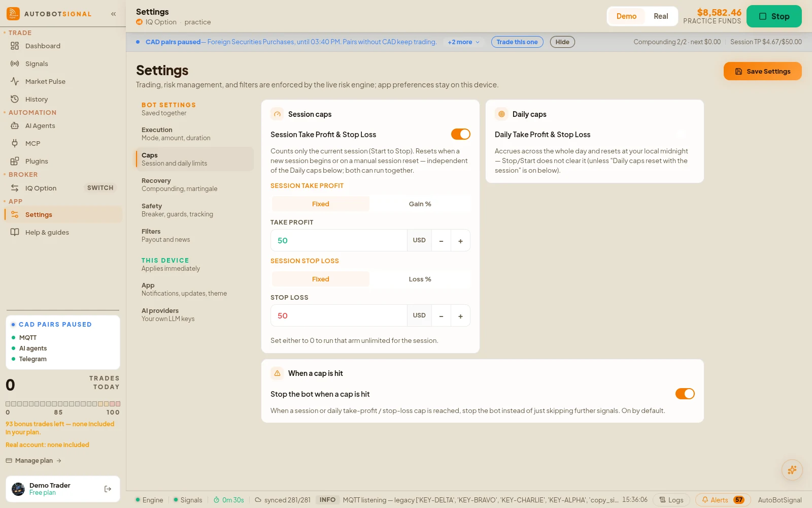812x508 pixels.
Task: Stop the bot with Stop button
Action: point(774,16)
